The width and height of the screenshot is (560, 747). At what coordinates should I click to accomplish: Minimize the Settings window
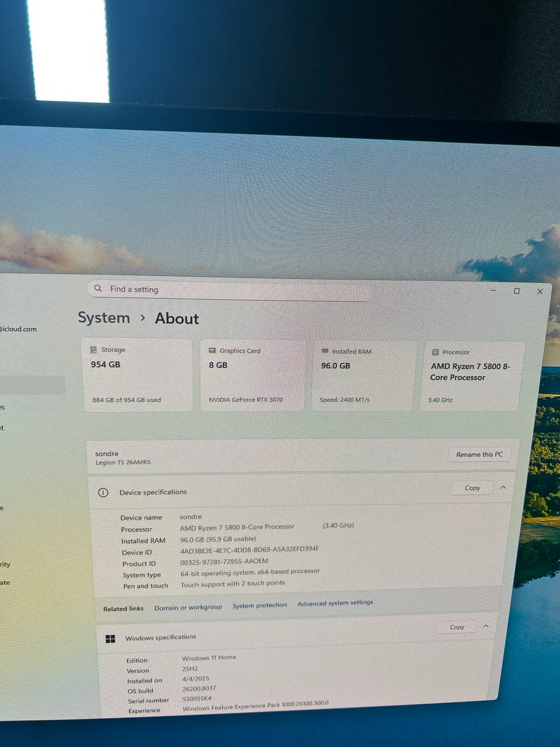point(494,290)
